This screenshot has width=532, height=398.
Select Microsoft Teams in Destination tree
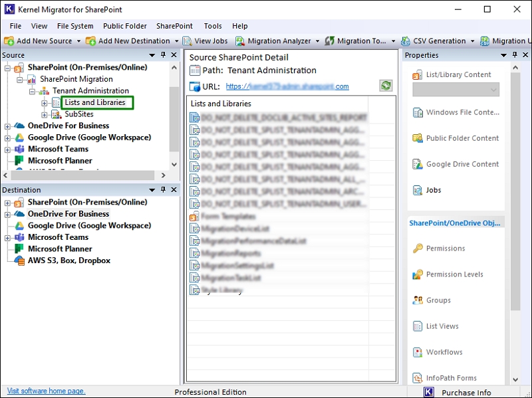pos(58,237)
